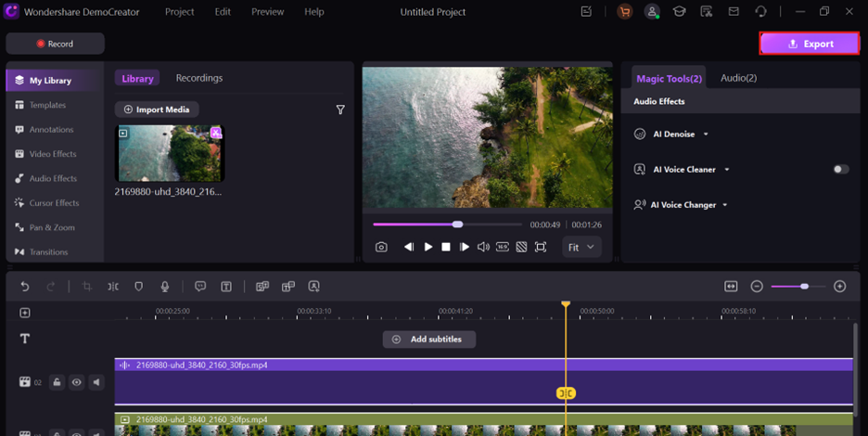Toggle preview volume speaker icon
Image resolution: width=868 pixels, height=436 pixels.
click(x=483, y=247)
